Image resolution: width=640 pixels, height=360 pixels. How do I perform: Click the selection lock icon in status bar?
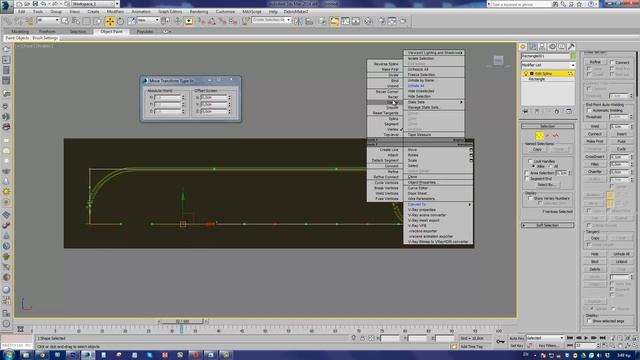tap(362, 338)
